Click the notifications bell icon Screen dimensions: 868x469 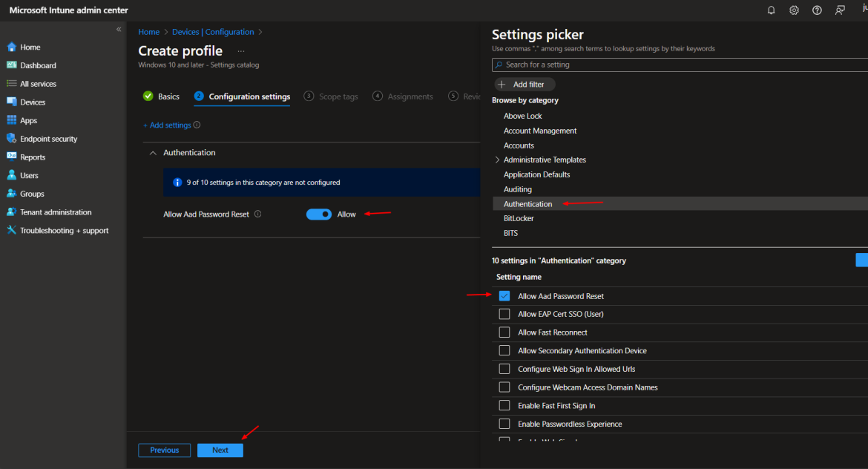(x=772, y=10)
